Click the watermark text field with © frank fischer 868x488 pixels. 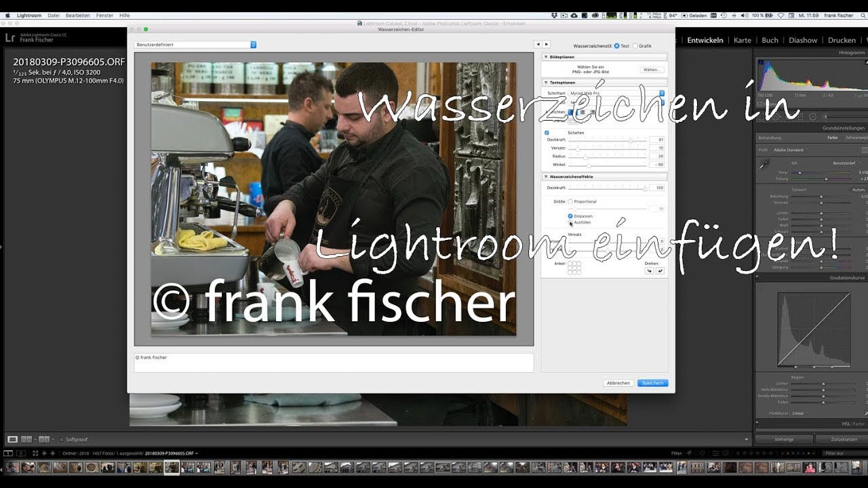coord(334,363)
